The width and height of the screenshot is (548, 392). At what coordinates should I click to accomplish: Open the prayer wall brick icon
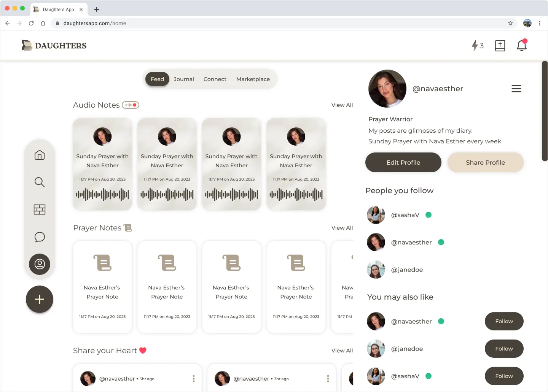point(40,209)
